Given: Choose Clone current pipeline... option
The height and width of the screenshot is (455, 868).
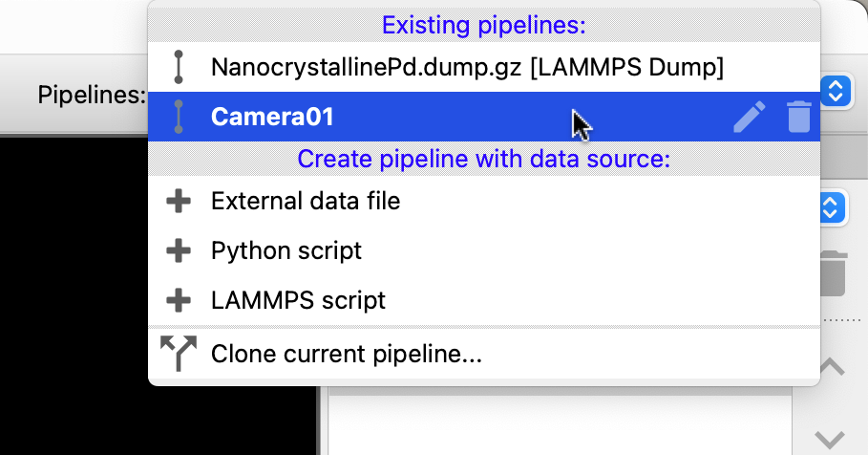Looking at the screenshot, I should click(346, 355).
